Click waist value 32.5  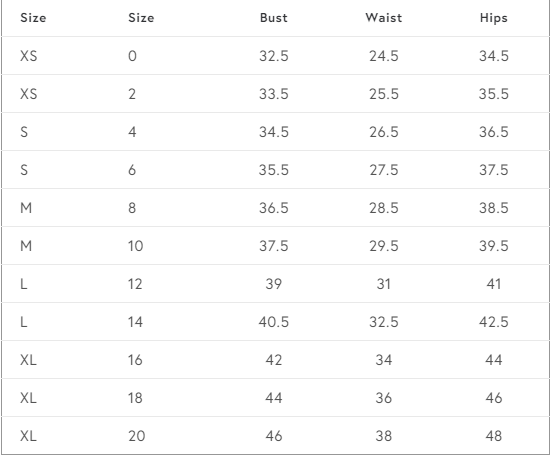pos(384,322)
